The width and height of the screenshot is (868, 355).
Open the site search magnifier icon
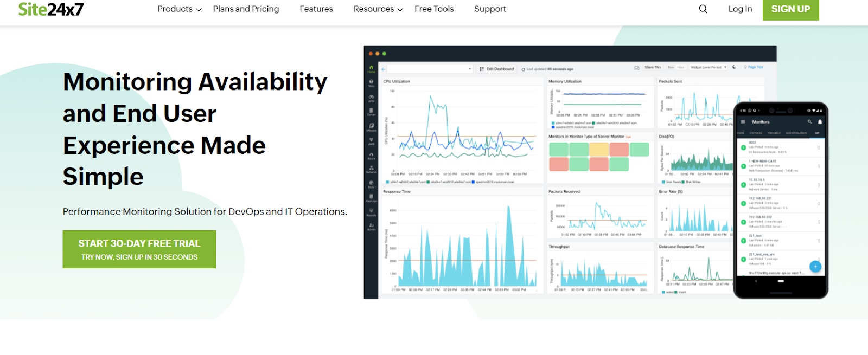[703, 9]
